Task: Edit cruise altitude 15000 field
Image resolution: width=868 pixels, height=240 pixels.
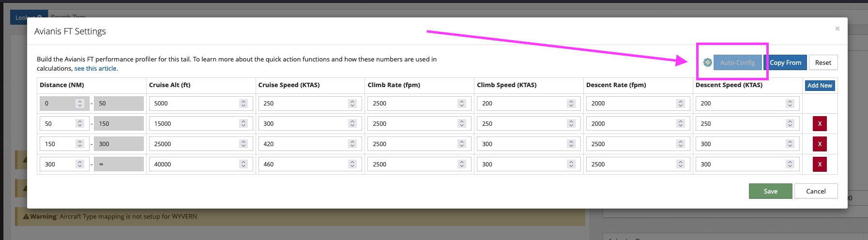Action: coord(200,123)
